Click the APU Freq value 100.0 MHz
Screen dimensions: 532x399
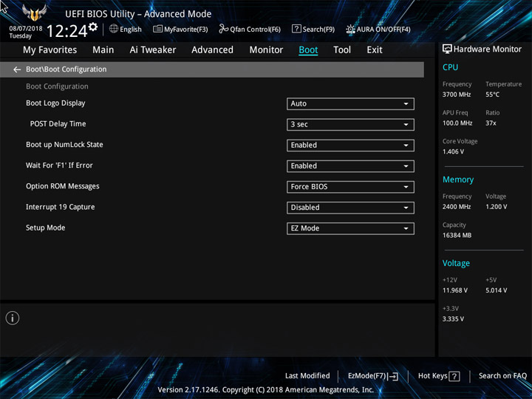457,123
